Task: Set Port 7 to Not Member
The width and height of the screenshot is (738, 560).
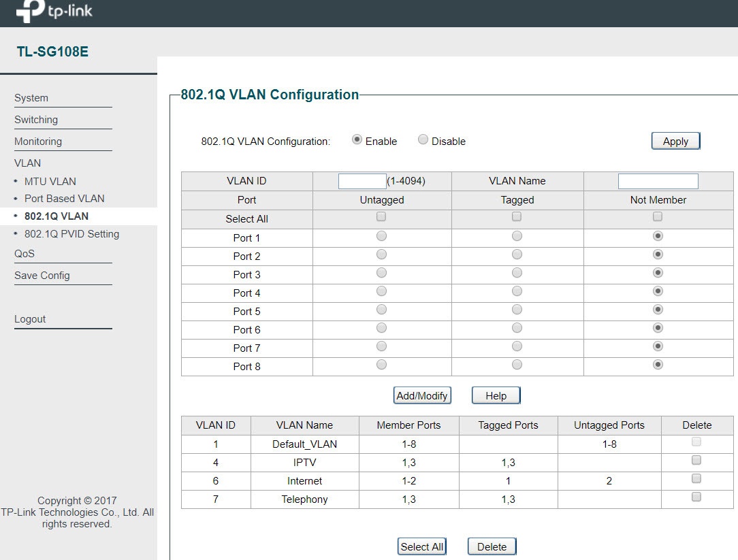Action: [x=658, y=346]
